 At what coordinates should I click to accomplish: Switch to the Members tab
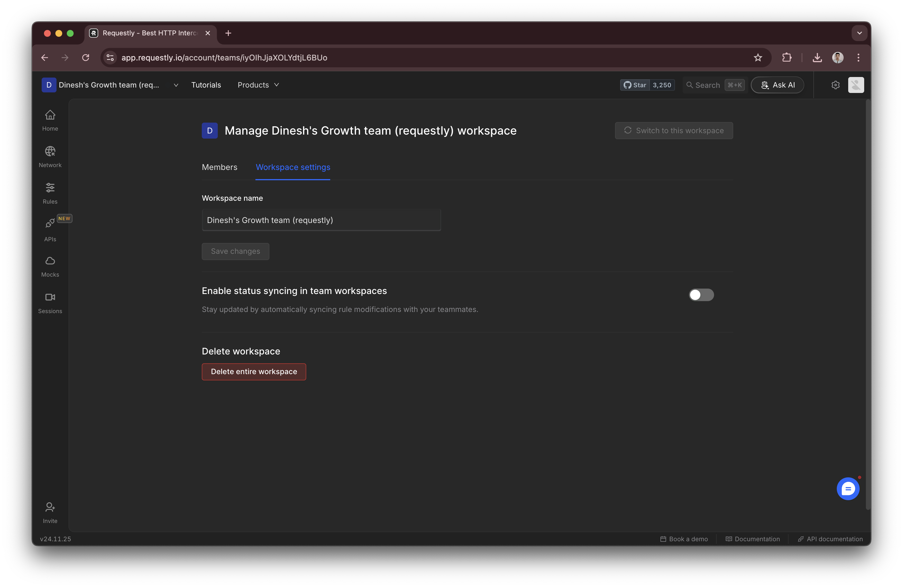click(x=219, y=167)
